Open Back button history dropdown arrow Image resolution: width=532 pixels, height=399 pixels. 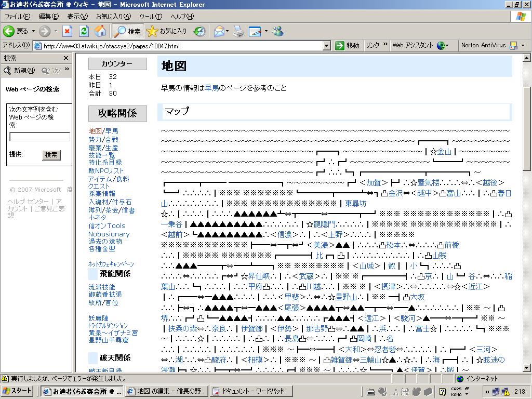[x=34, y=31]
